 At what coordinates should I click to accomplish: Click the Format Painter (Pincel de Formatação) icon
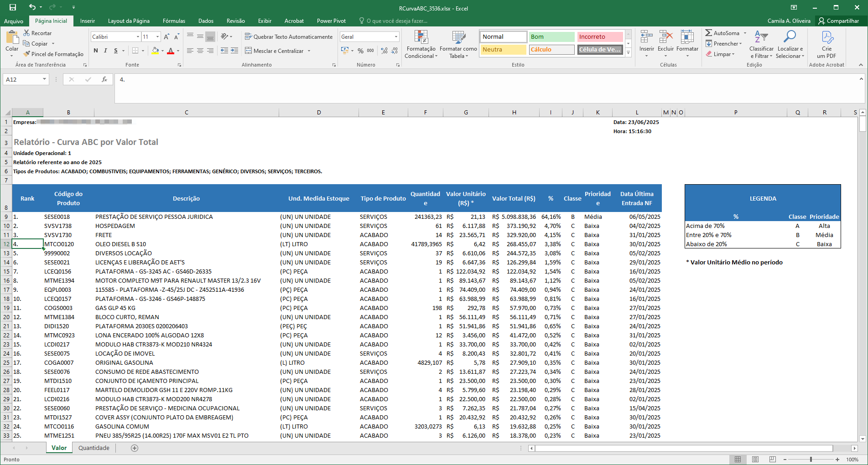click(x=27, y=54)
